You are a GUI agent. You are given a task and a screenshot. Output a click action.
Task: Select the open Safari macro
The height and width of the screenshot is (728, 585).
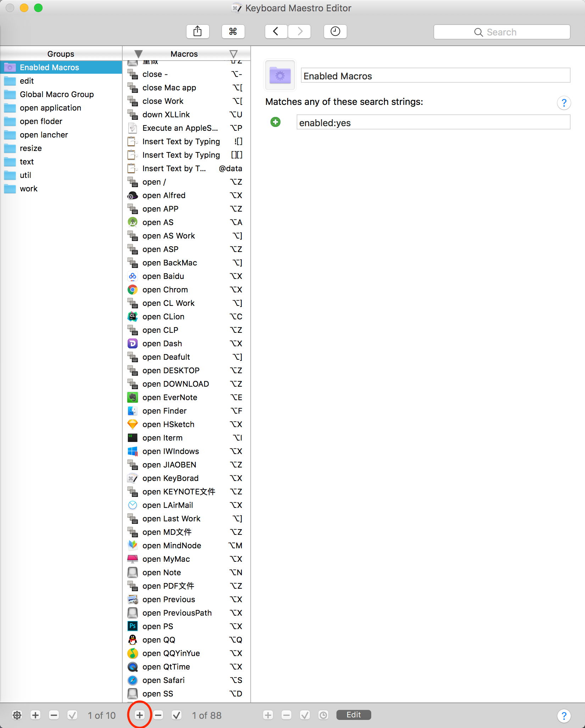pyautogui.click(x=186, y=680)
